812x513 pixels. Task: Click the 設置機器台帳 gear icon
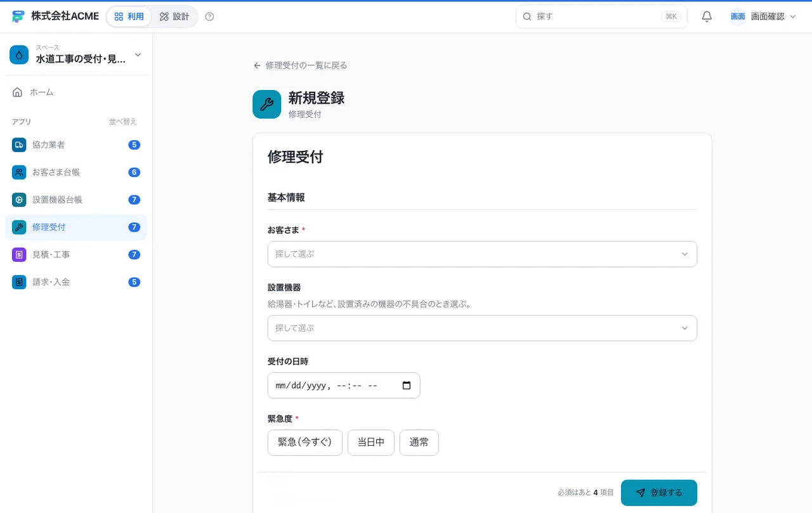[19, 200]
